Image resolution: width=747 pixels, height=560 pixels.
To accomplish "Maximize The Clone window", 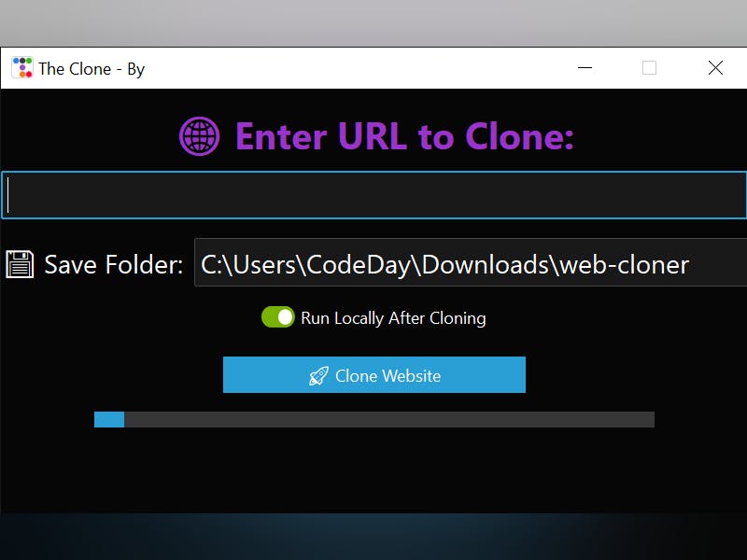I will point(649,68).
